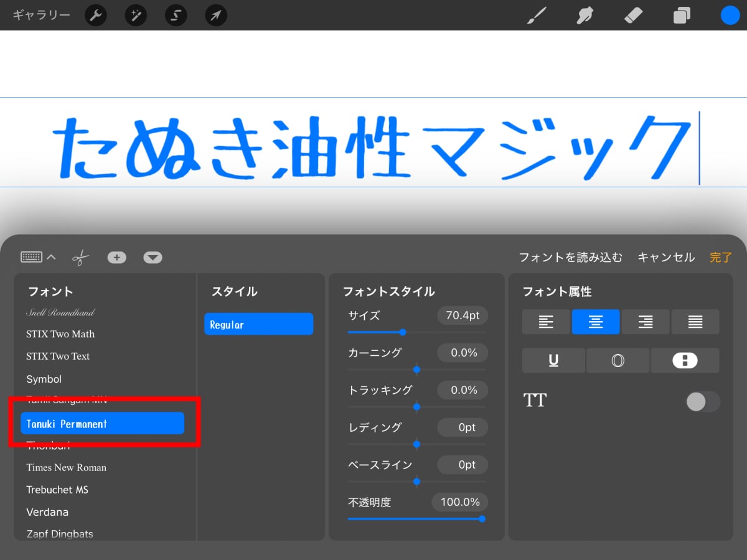Open the blue color picker circle
The width and height of the screenshot is (747, 560).
(730, 16)
